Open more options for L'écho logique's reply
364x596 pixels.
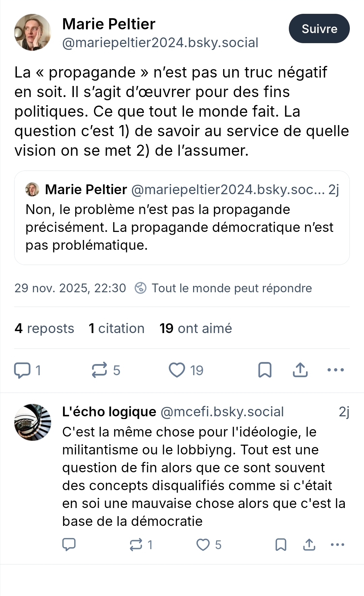[337, 544]
